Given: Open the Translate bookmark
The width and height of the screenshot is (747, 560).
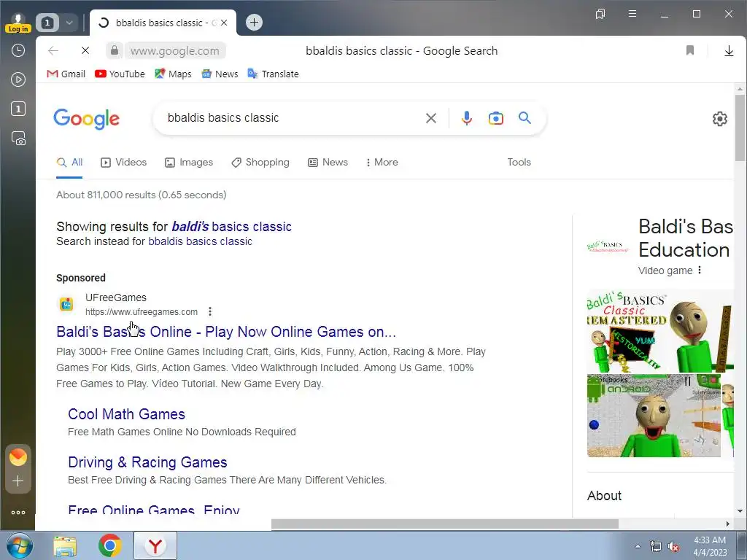Looking at the screenshot, I should [273, 74].
